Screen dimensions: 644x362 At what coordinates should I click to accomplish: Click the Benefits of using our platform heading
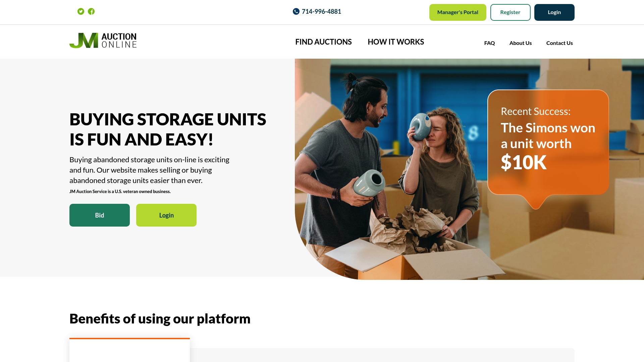160,319
